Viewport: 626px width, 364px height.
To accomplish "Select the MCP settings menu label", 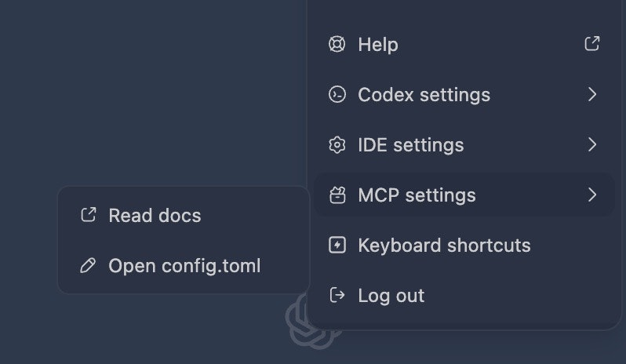I will point(417,195).
